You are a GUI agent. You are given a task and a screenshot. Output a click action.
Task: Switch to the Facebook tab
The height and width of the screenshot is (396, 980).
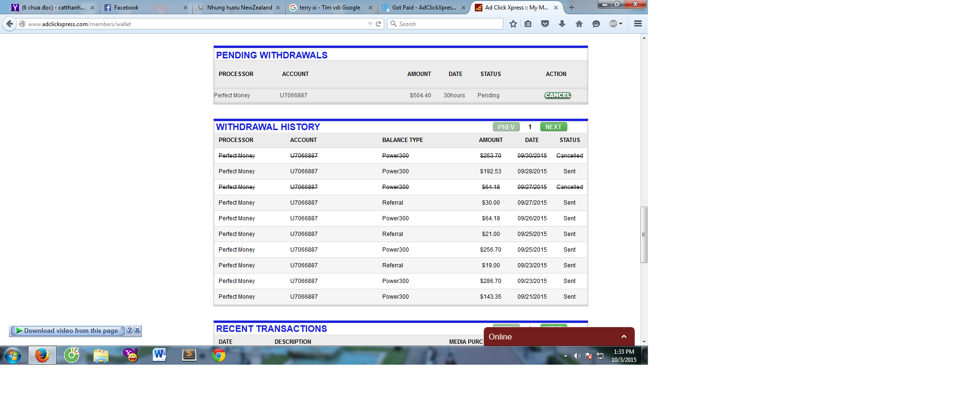click(145, 8)
